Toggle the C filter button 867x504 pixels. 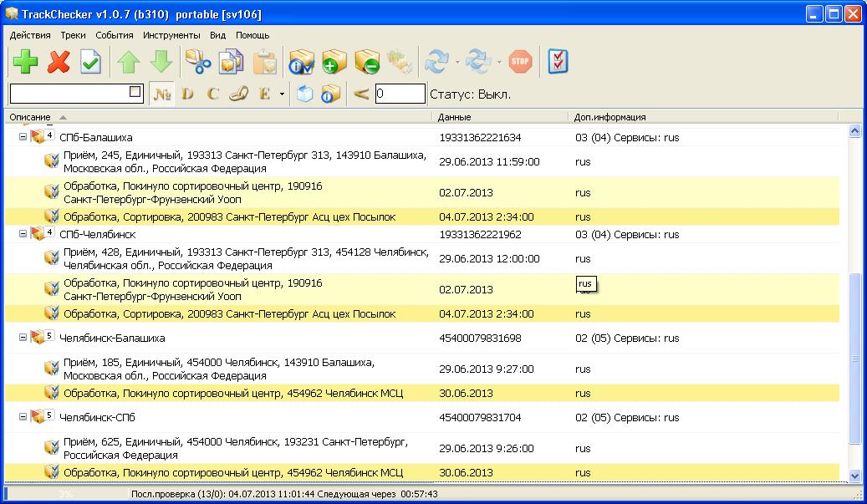(x=212, y=94)
